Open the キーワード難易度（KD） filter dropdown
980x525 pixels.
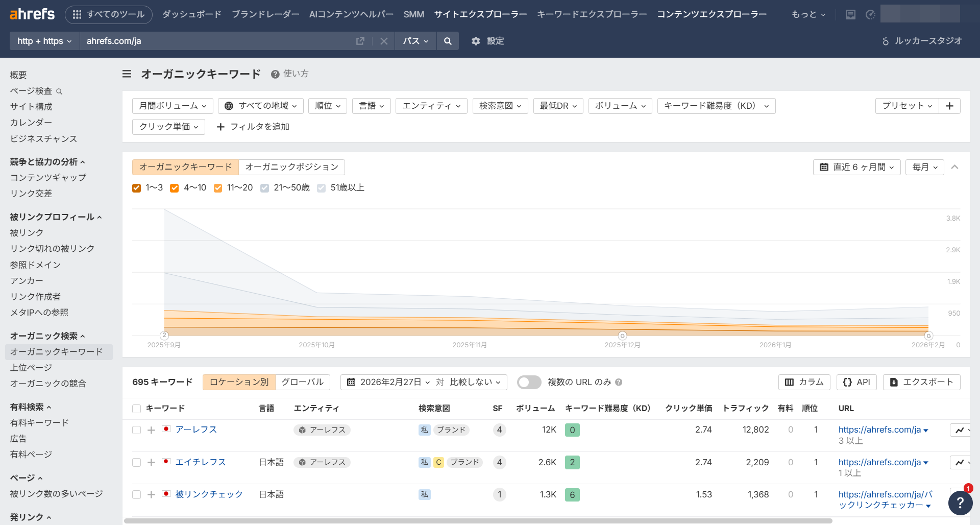click(x=716, y=106)
